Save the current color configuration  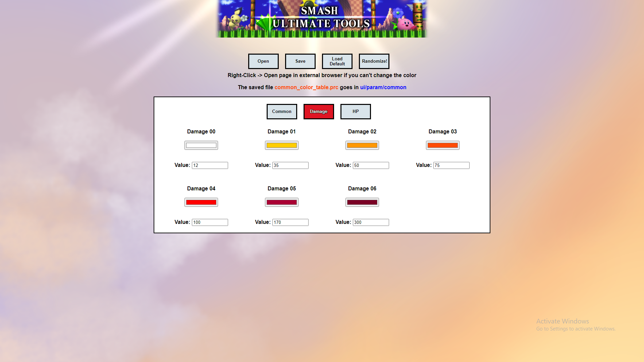tap(300, 61)
